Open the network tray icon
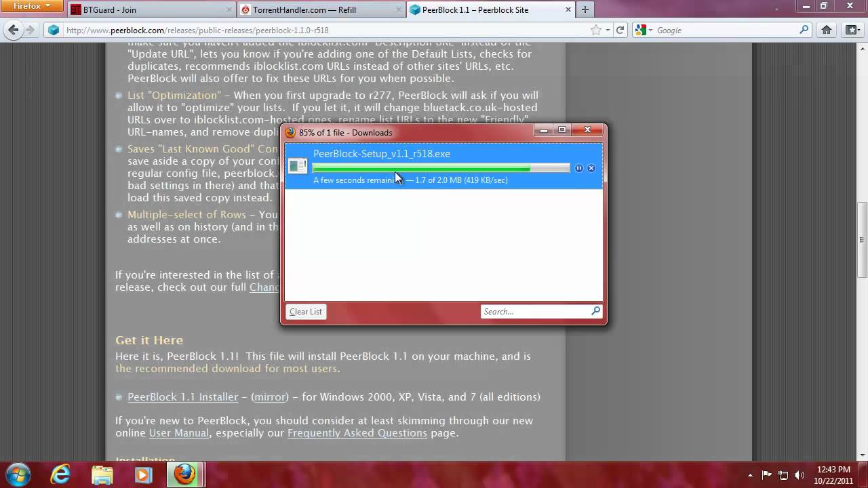 pos(783,475)
